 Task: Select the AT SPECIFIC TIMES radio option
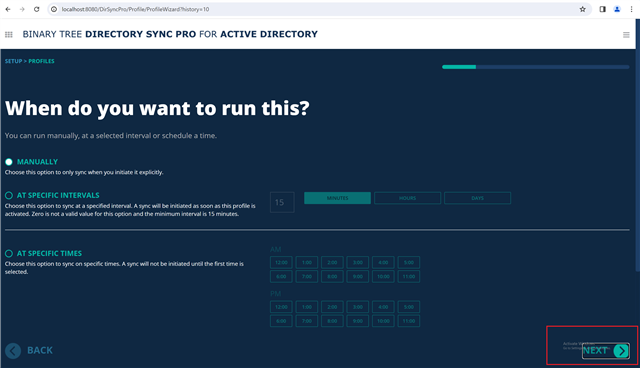[9, 253]
